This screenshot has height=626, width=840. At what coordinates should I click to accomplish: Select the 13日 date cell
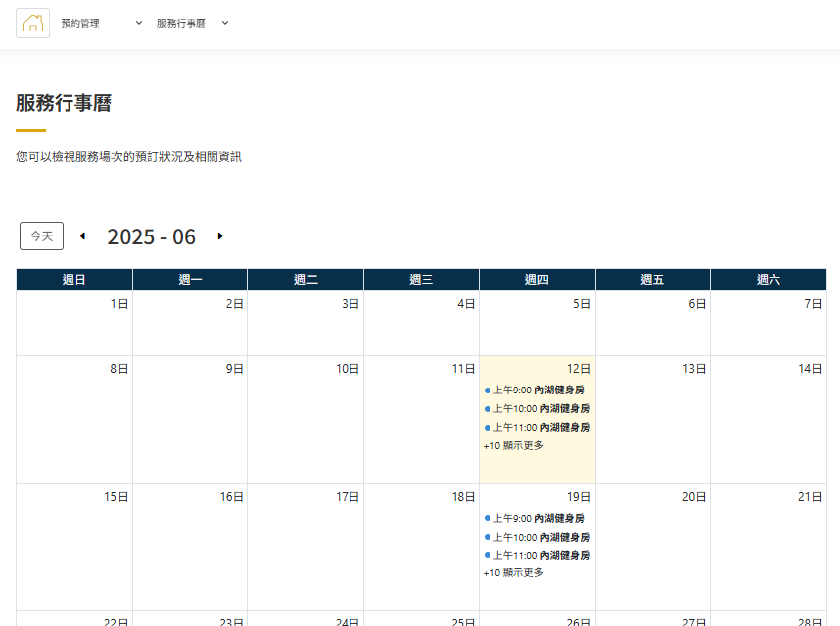click(x=652, y=418)
